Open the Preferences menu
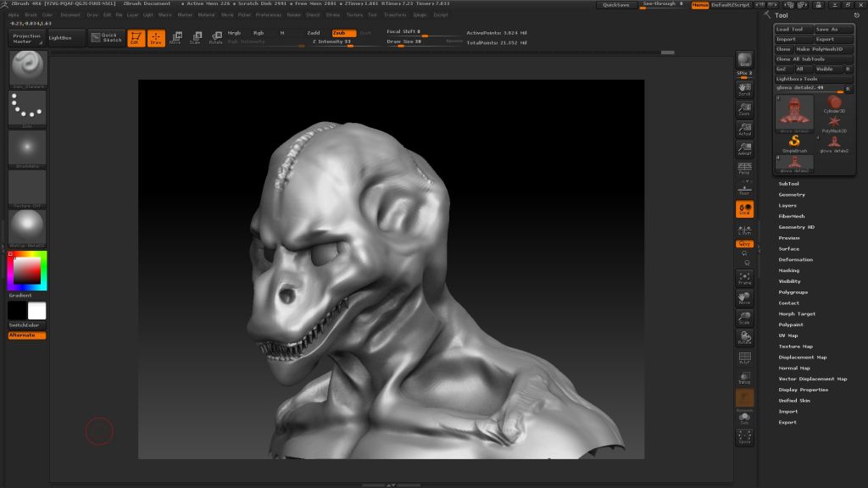 coord(269,15)
